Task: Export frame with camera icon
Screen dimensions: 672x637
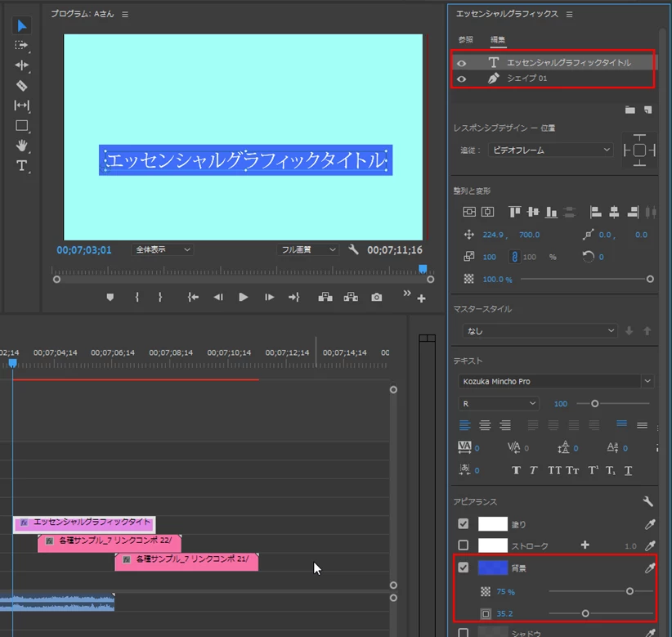Action: [x=377, y=297]
